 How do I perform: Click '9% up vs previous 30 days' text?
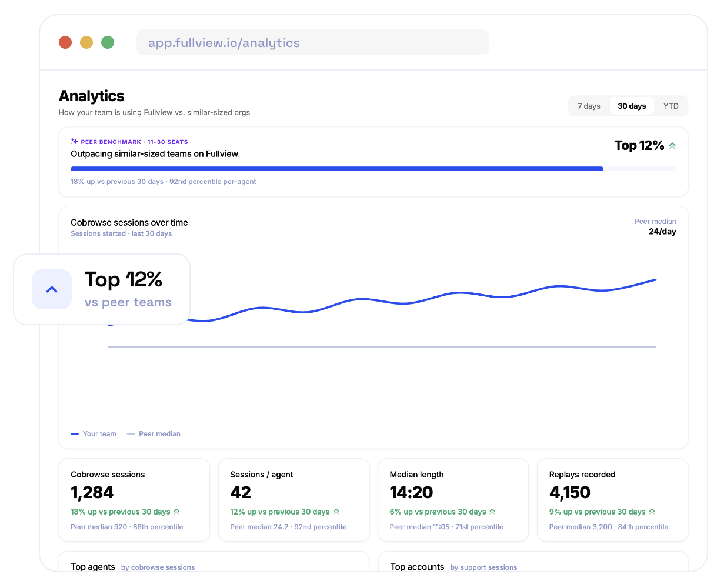[598, 512]
